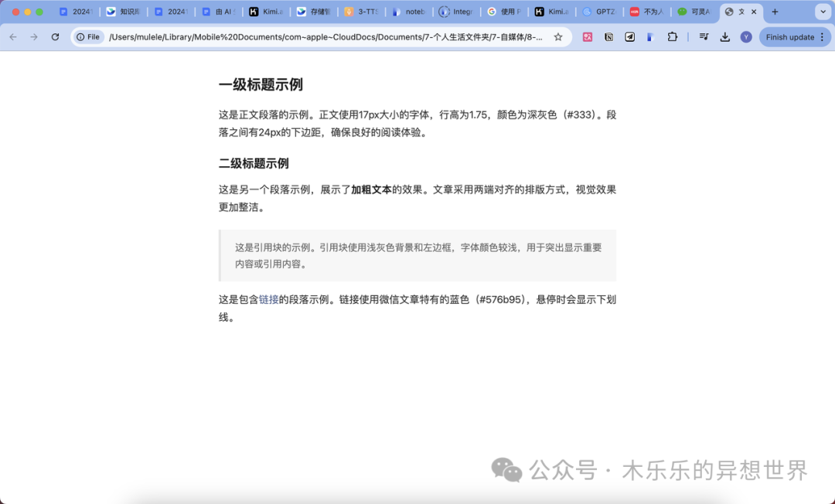Open Chrome's three-dot menu beside Finish update
This screenshot has height=504, width=835.
tap(823, 37)
